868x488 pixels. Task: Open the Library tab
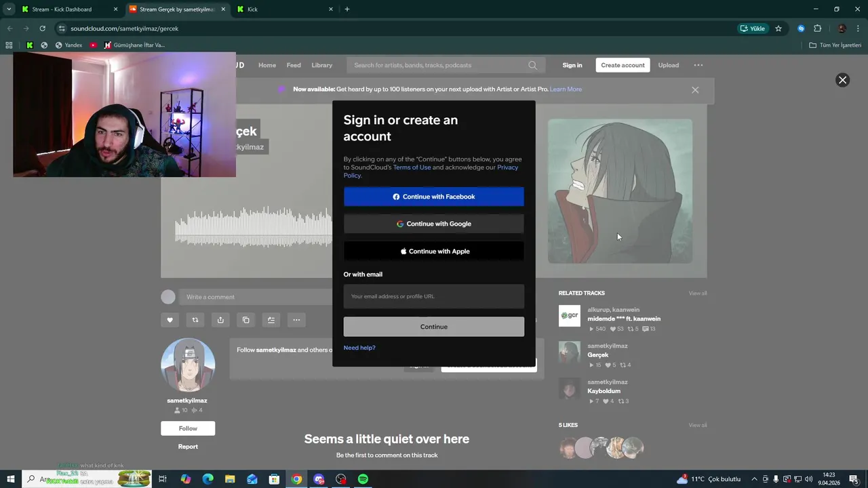point(322,65)
